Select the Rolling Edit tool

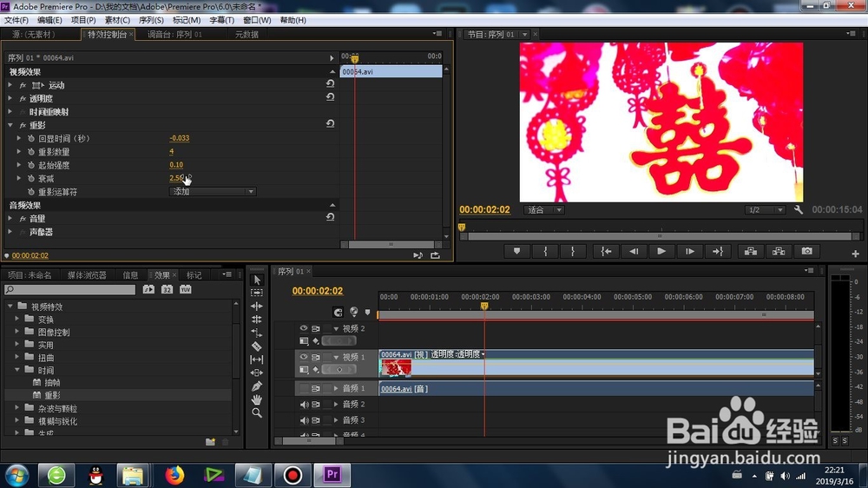coord(257,319)
